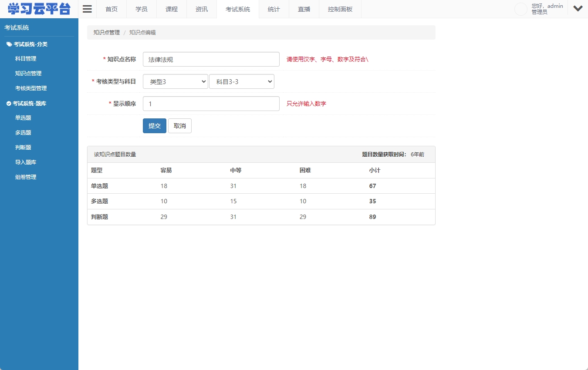Click the 提交 button

pos(154,125)
